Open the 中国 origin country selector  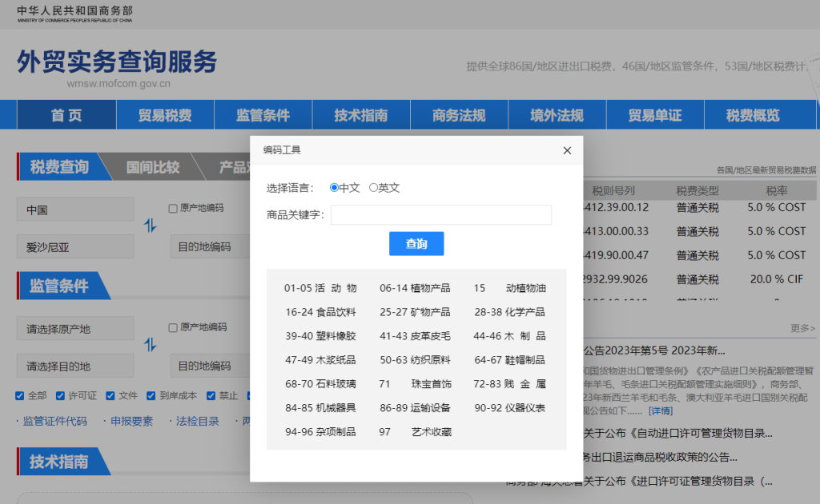click(x=75, y=210)
